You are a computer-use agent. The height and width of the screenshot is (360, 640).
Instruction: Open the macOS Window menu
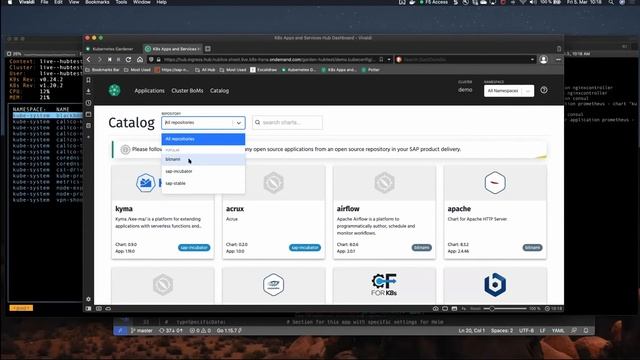click(x=142, y=2)
